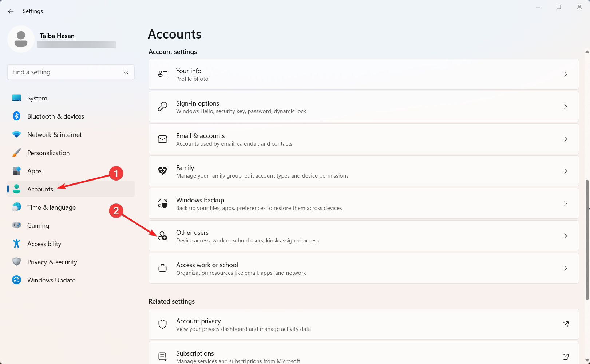Open the Subscriptions external link
The width and height of the screenshot is (590, 364).
coord(565,356)
